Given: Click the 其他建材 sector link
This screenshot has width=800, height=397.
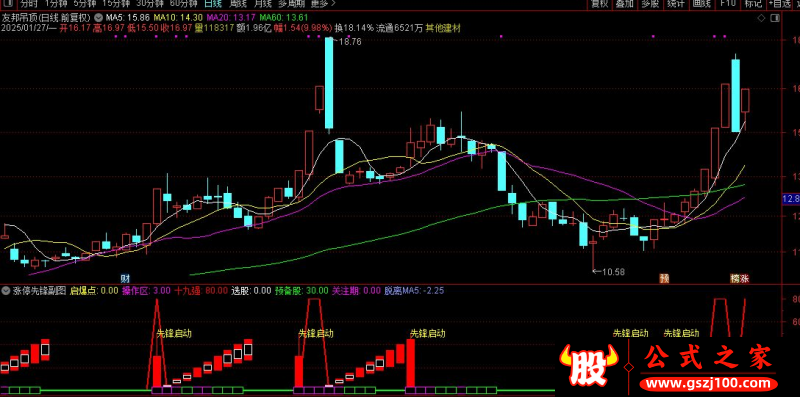Looking at the screenshot, I should [443, 28].
